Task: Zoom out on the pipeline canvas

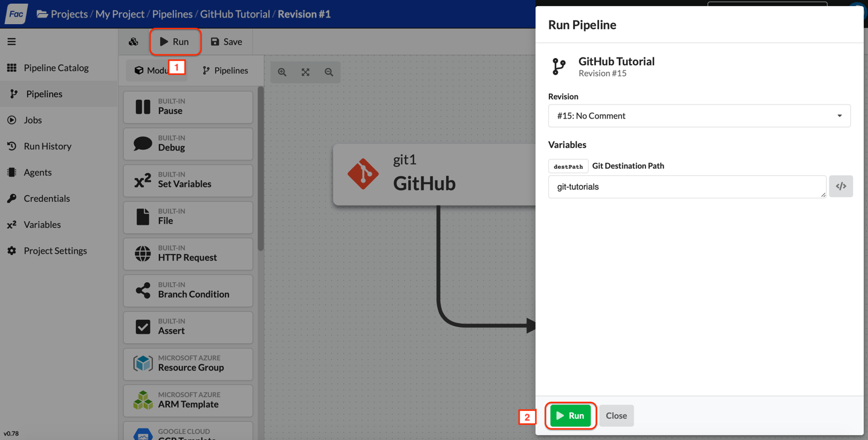Action: (x=329, y=72)
